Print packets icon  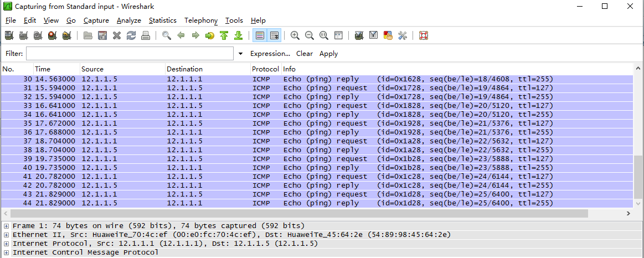click(146, 36)
